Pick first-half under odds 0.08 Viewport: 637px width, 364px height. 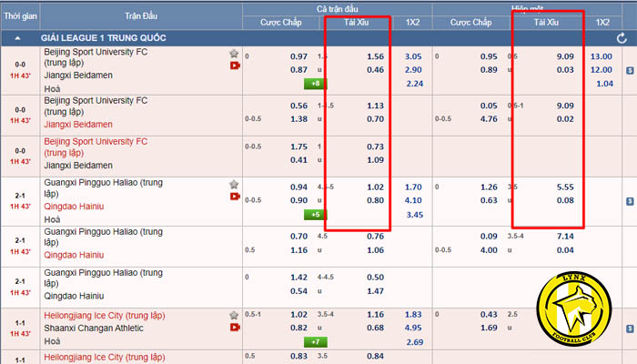pos(565,200)
